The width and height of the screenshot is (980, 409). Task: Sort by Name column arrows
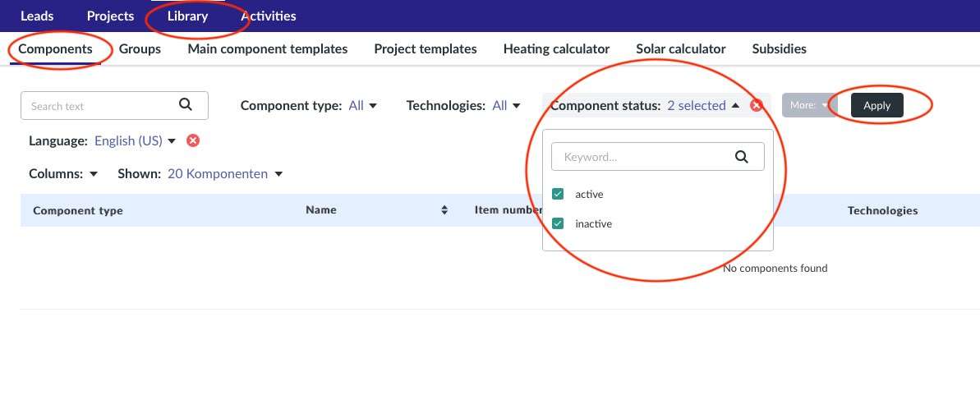[x=444, y=210]
